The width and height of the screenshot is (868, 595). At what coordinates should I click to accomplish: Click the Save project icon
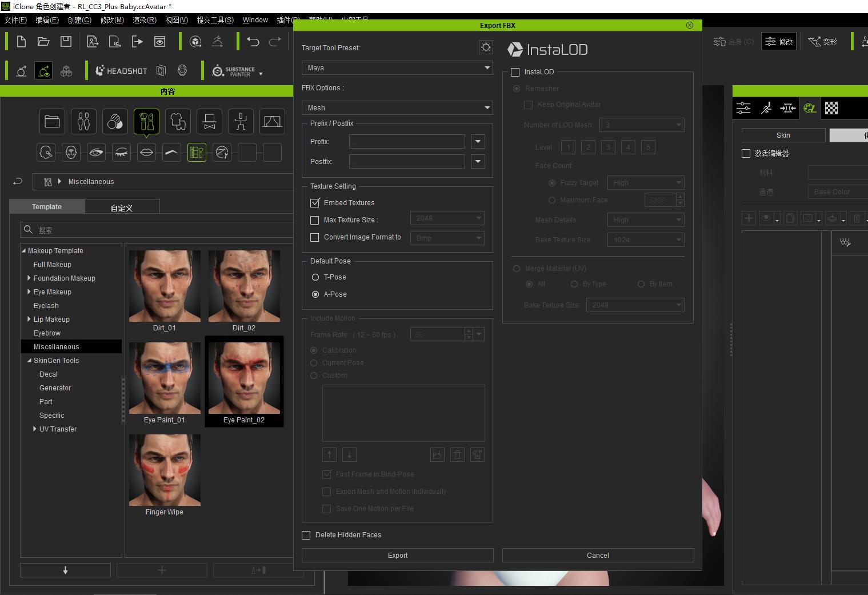(66, 41)
